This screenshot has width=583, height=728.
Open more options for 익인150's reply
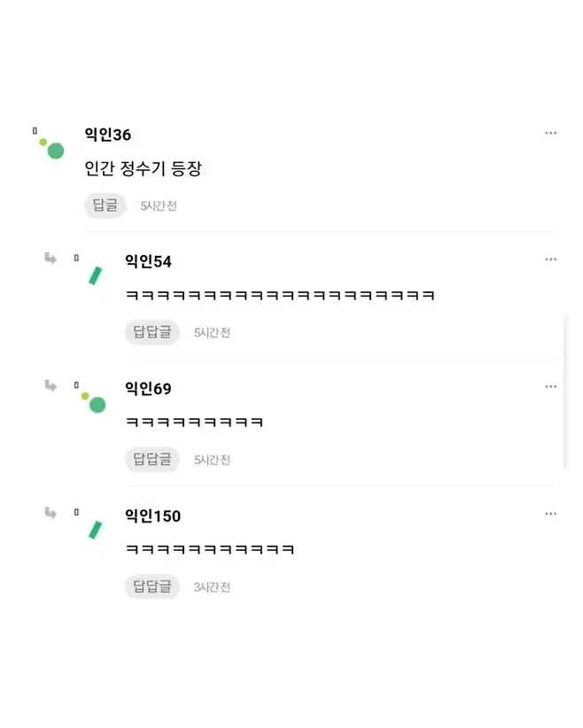[550, 514]
